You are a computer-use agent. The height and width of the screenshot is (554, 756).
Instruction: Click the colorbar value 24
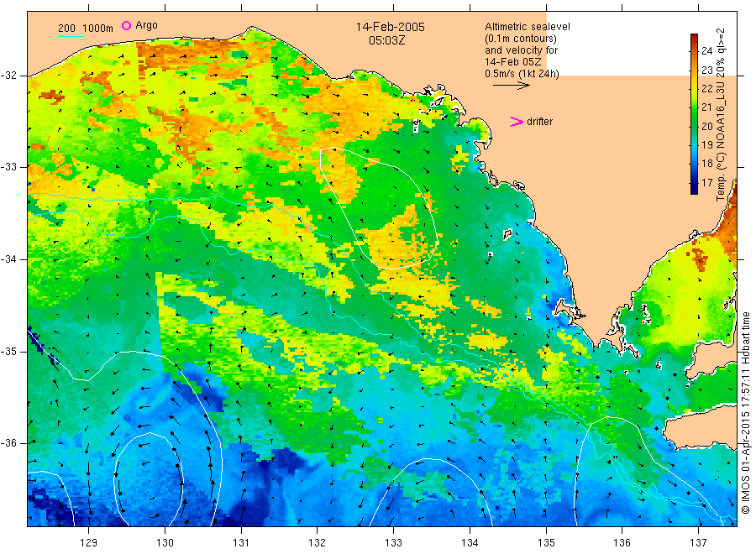click(706, 50)
